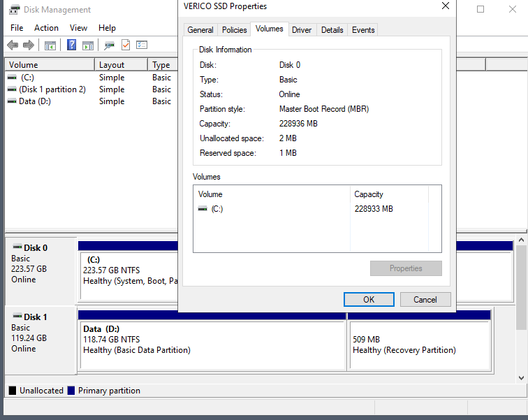Click Volume header in properties Volumes list
The width and height of the screenshot is (528, 420).
(272, 194)
